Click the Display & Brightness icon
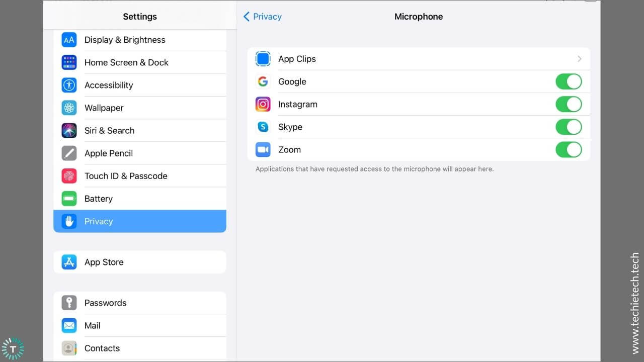 coord(69,40)
